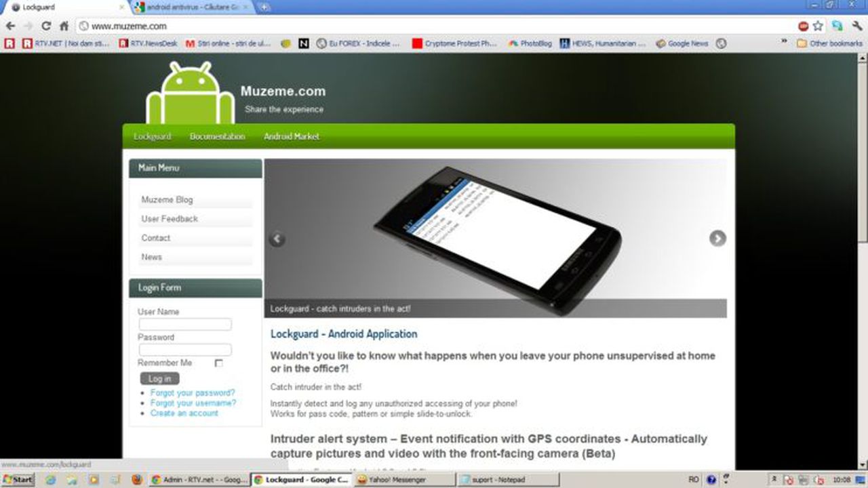Go back using the browser back arrow
Image resolution: width=868 pixels, height=488 pixels.
click(10, 26)
